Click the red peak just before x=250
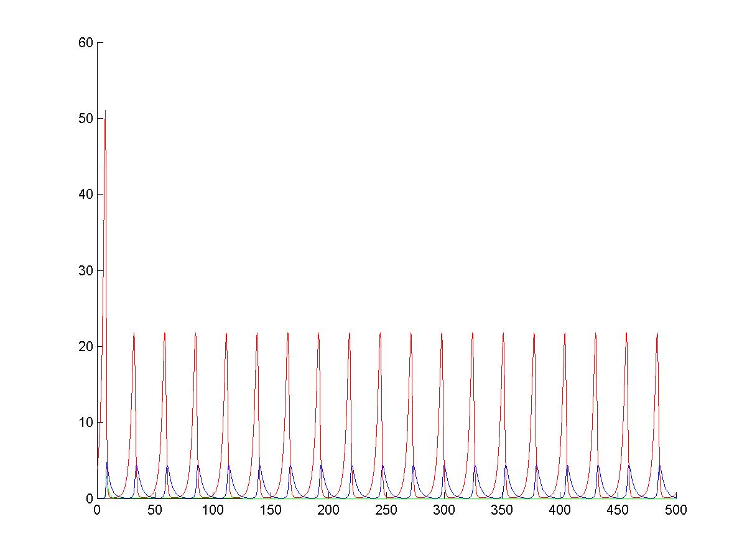The height and width of the screenshot is (560, 747). (380, 333)
